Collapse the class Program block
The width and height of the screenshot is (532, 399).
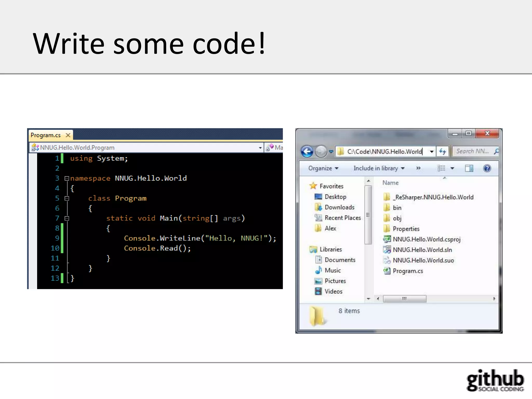coord(67,198)
